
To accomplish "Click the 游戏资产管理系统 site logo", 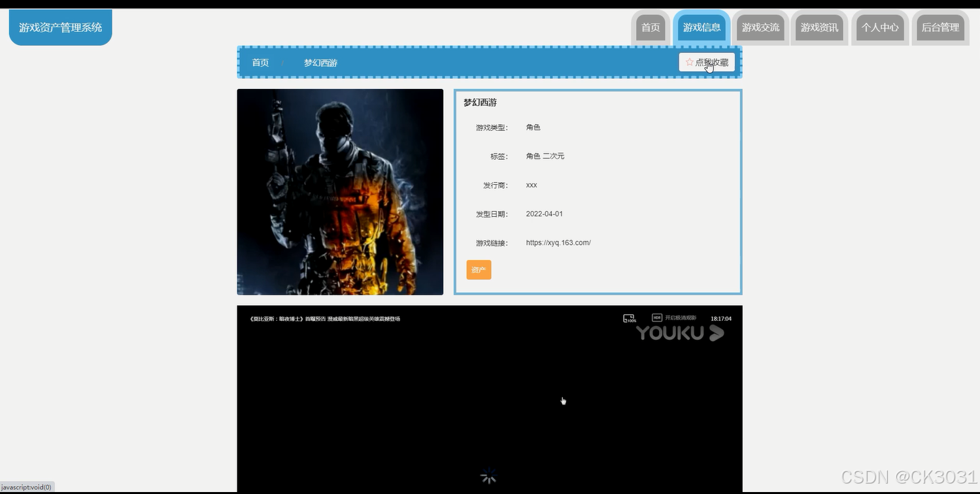I will pyautogui.click(x=60, y=27).
